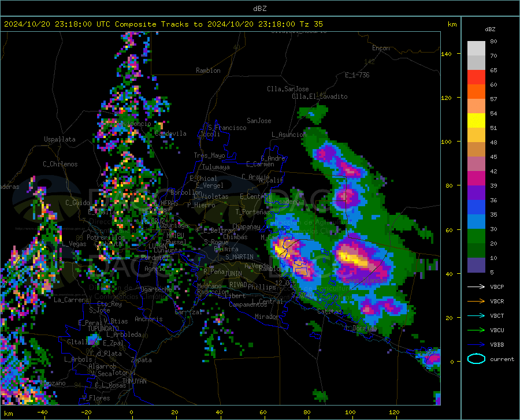This screenshot has height=420, width=520.
Task: Click the '140' tick on the y-axis
Action: tap(446, 54)
